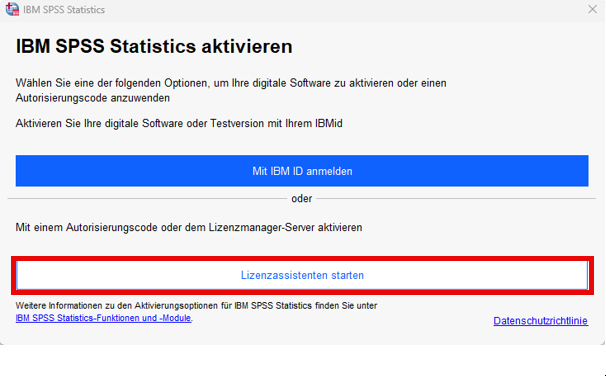Launch the Lizenzassistenten starten button
The width and height of the screenshot is (606, 376).
pos(302,275)
